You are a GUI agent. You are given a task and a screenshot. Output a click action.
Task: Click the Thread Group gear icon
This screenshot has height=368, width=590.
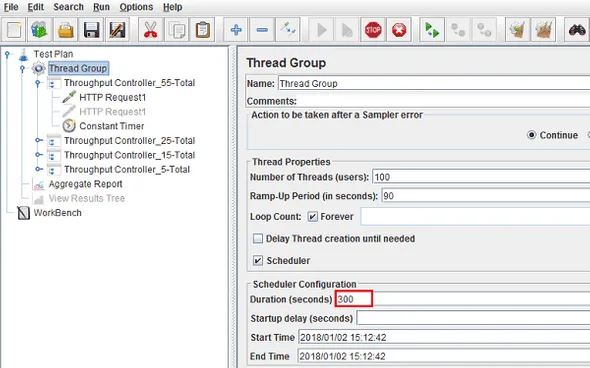coord(38,68)
